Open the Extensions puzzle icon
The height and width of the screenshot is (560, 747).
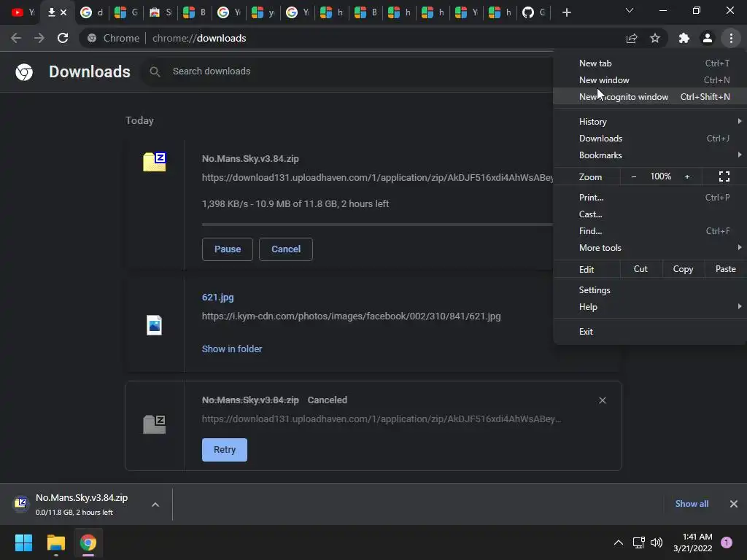click(684, 38)
